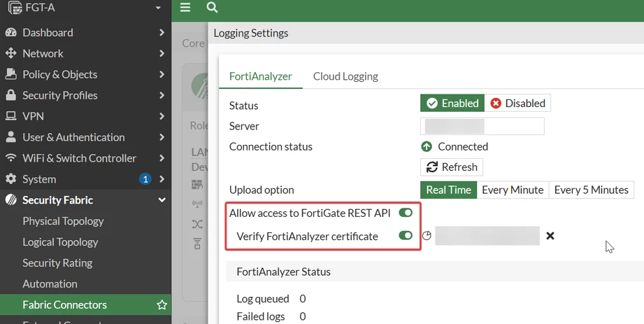This screenshot has width=644, height=324.
Task: Open search via magnifier icon
Action: (x=212, y=8)
